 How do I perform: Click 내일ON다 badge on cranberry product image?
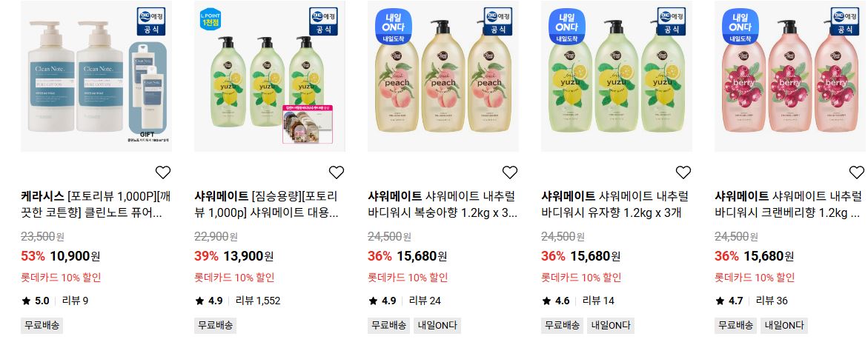740,26
